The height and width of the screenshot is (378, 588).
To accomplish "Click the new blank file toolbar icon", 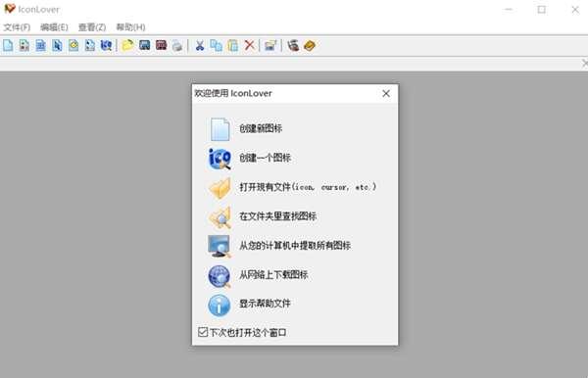I will [x=8, y=45].
